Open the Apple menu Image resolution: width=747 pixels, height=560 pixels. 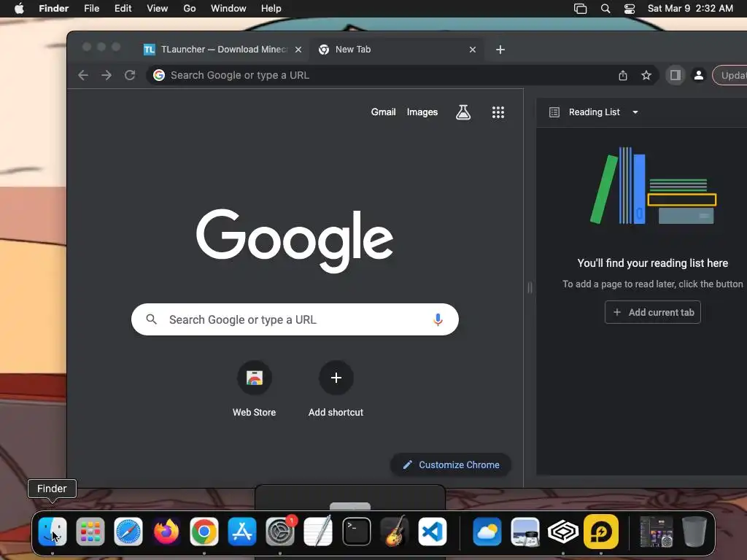19,9
